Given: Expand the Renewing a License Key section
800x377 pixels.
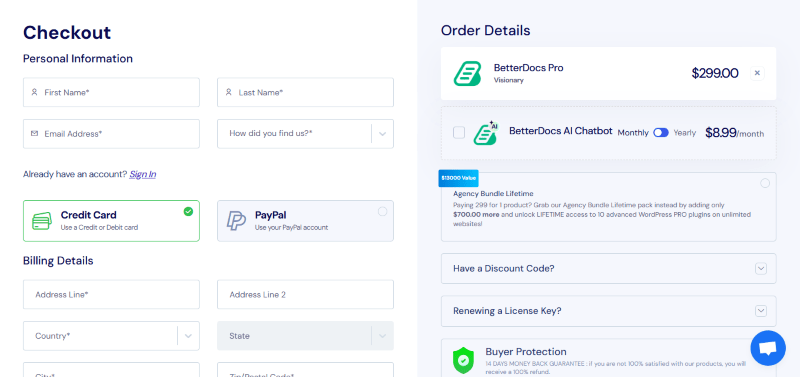Looking at the screenshot, I should (608, 311).
